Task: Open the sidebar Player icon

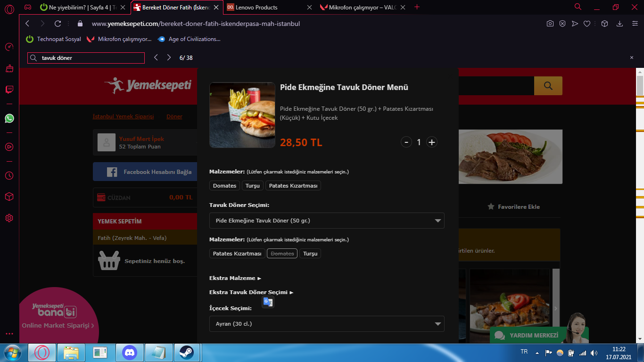Action: tap(9, 147)
